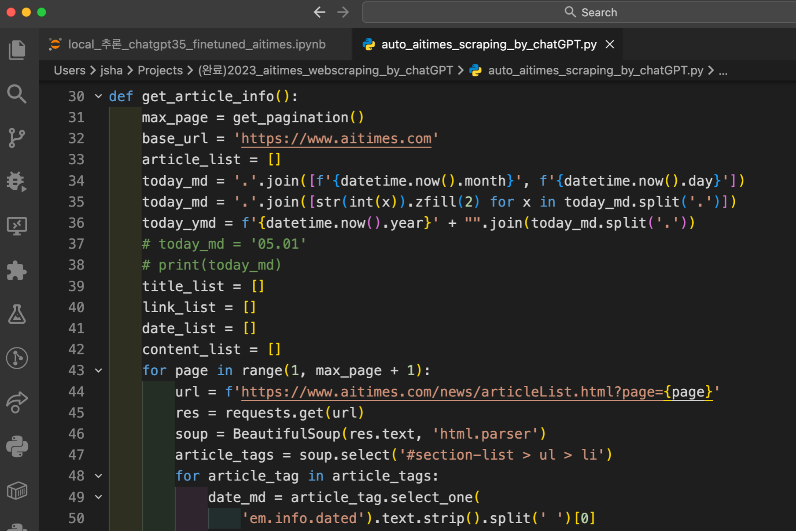The height and width of the screenshot is (532, 796).
Task: Click the content_list assignment on line 42
Action: point(211,350)
